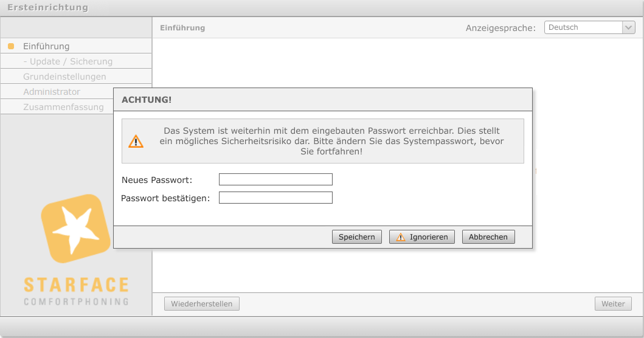Click into the Passwort bestätigen field
The height and width of the screenshot is (338, 644).
275,198
